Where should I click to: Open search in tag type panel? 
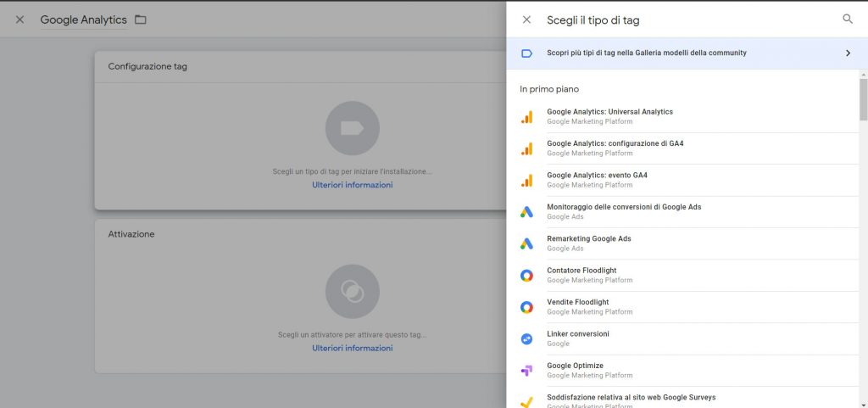tap(848, 20)
